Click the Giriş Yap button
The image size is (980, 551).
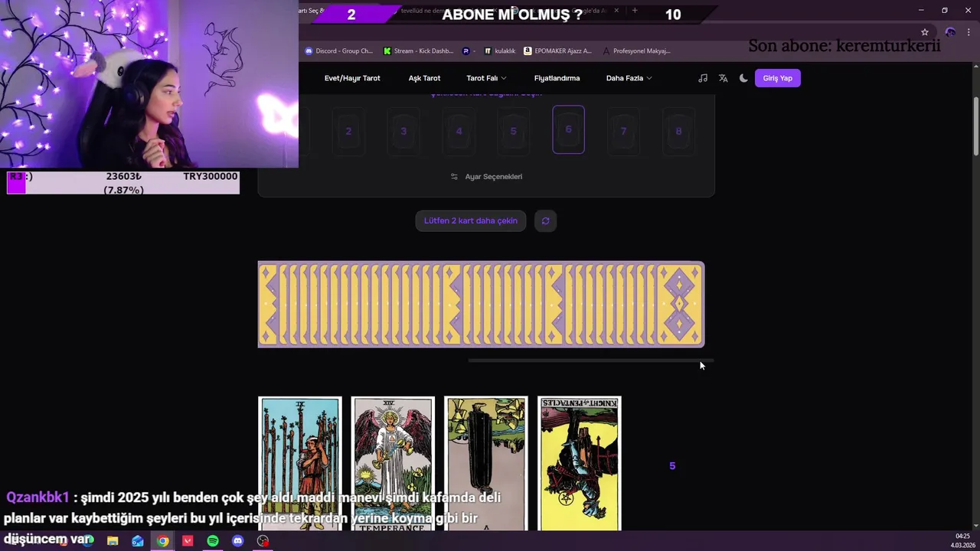point(778,78)
